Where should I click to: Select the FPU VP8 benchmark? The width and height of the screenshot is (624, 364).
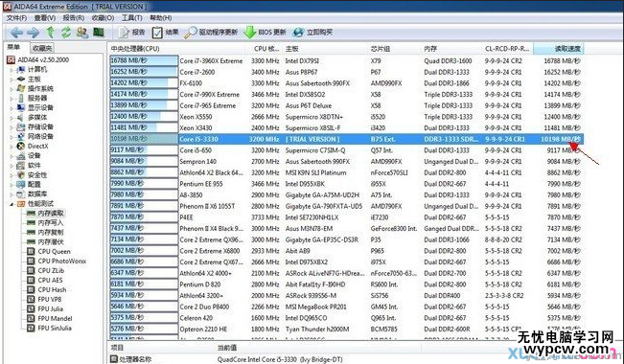click(x=49, y=299)
